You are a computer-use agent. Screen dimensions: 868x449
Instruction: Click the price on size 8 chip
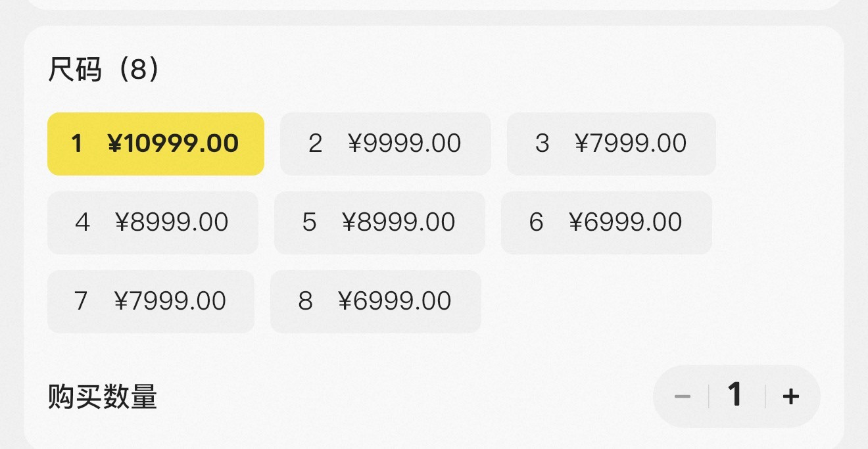[x=395, y=301]
